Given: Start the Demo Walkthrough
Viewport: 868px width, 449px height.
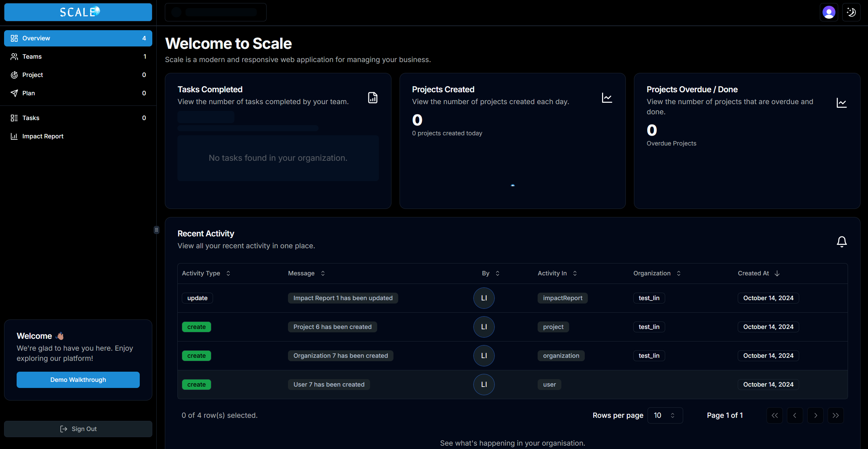Looking at the screenshot, I should pyautogui.click(x=78, y=380).
